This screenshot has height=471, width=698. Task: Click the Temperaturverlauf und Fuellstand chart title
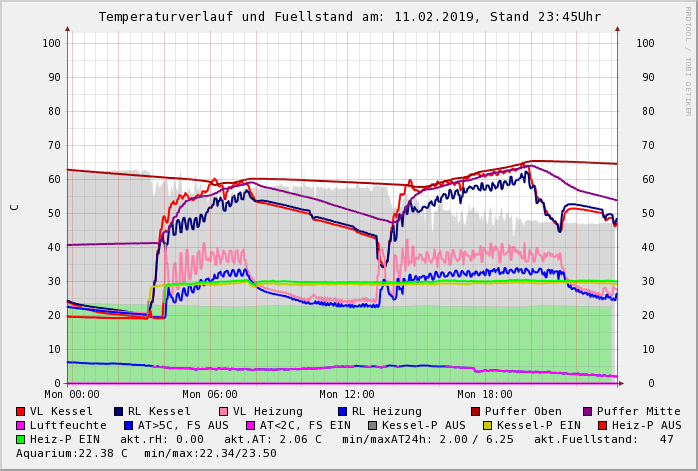(349, 17)
